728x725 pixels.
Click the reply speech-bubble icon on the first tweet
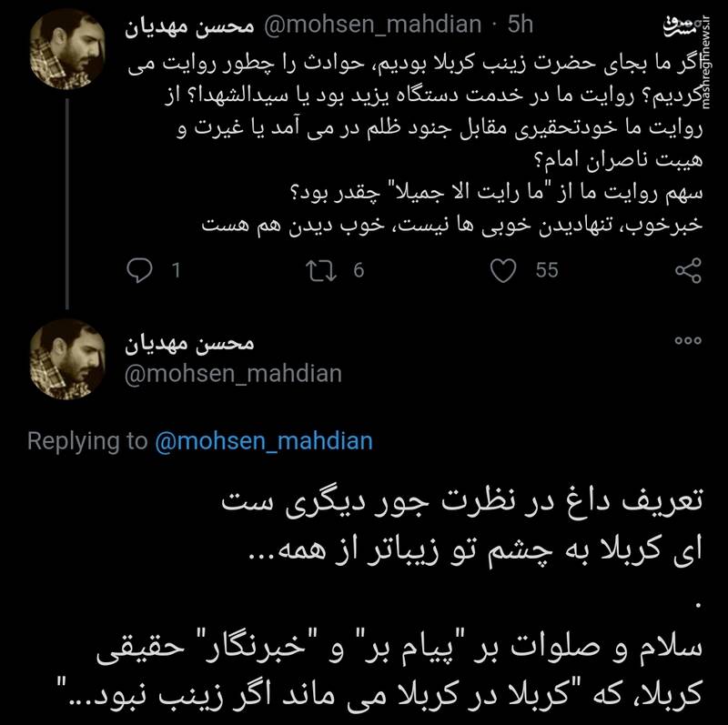[x=139, y=270]
